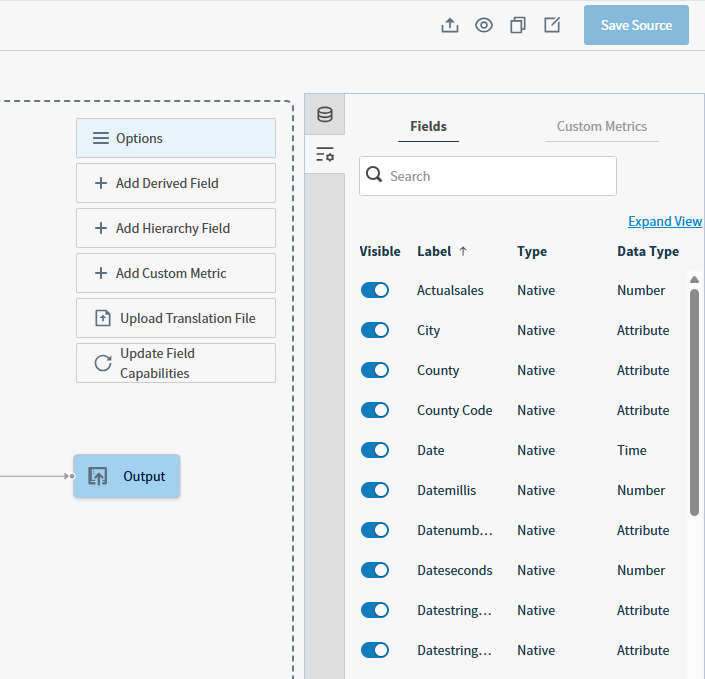This screenshot has height=679, width=705.
Task: Toggle visibility of Datemillis field
Action: [x=375, y=490]
